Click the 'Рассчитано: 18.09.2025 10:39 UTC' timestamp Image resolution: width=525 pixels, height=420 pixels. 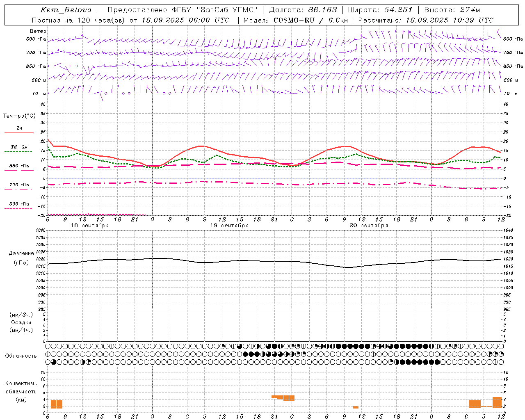click(x=426, y=20)
